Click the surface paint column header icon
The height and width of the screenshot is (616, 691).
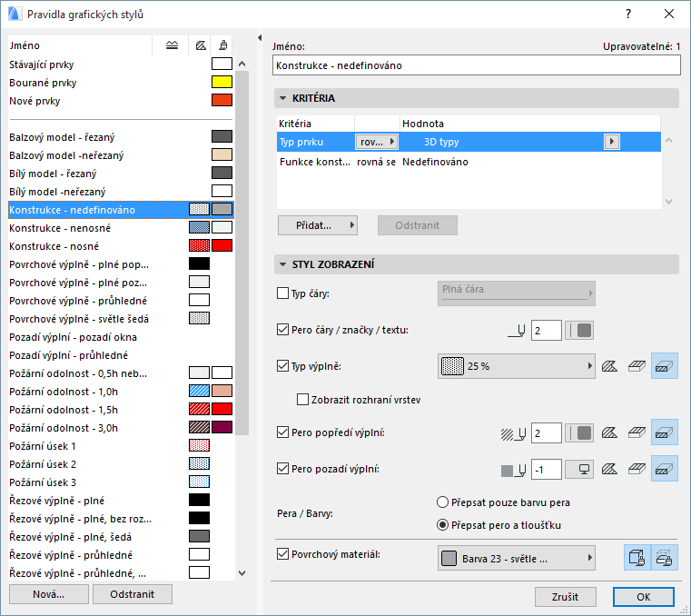point(223,45)
